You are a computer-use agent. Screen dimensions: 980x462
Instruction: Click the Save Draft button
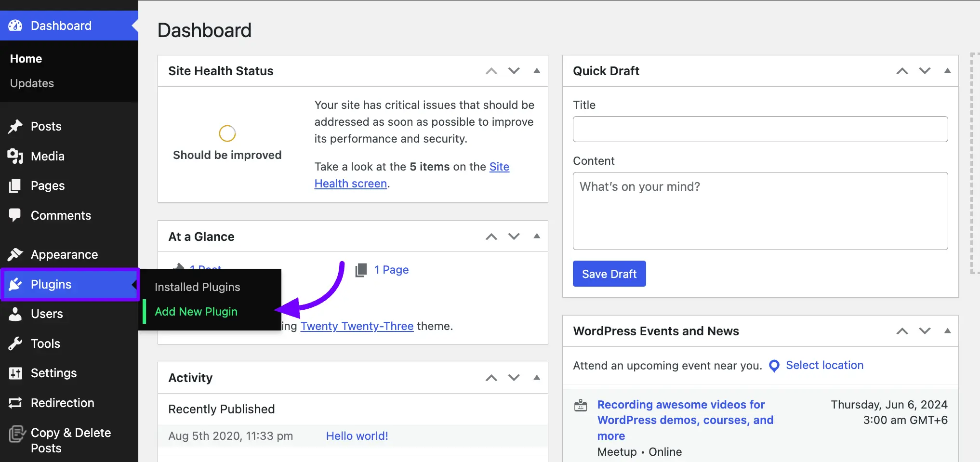[x=609, y=274]
